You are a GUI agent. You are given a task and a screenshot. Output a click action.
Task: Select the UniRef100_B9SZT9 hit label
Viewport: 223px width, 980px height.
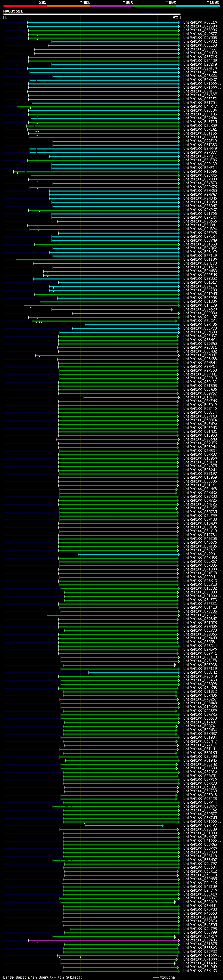pyautogui.click(x=200, y=65)
